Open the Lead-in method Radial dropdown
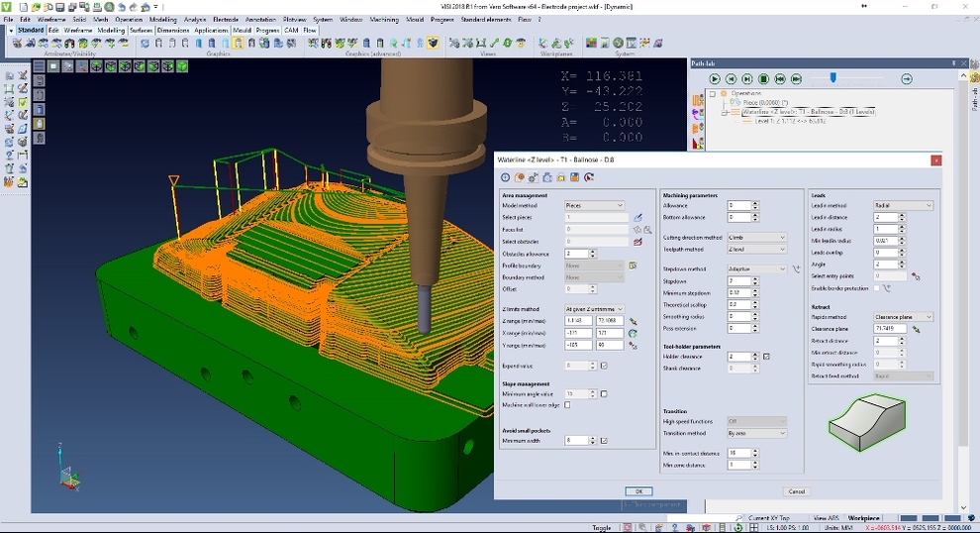 click(x=903, y=206)
